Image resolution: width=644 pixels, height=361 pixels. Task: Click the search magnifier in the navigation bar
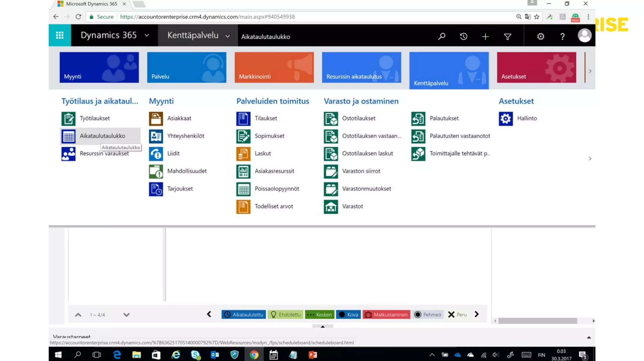pos(441,37)
